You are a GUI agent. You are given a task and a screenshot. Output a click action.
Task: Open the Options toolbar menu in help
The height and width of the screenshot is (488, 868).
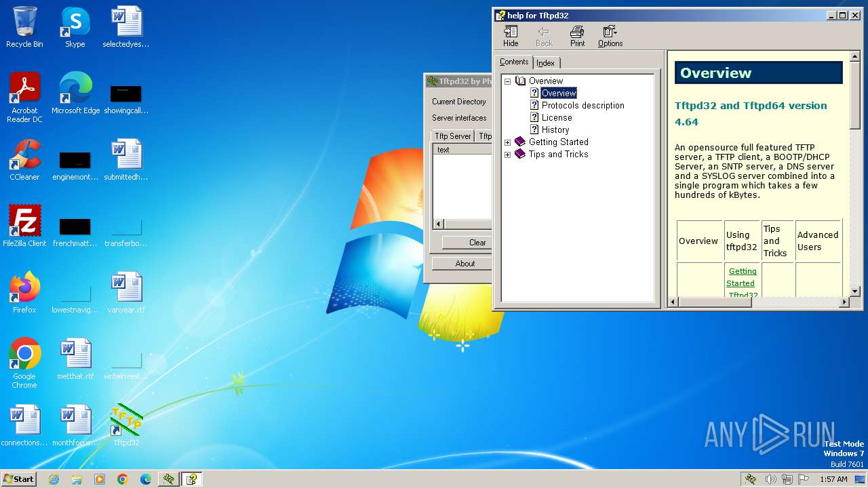point(610,36)
